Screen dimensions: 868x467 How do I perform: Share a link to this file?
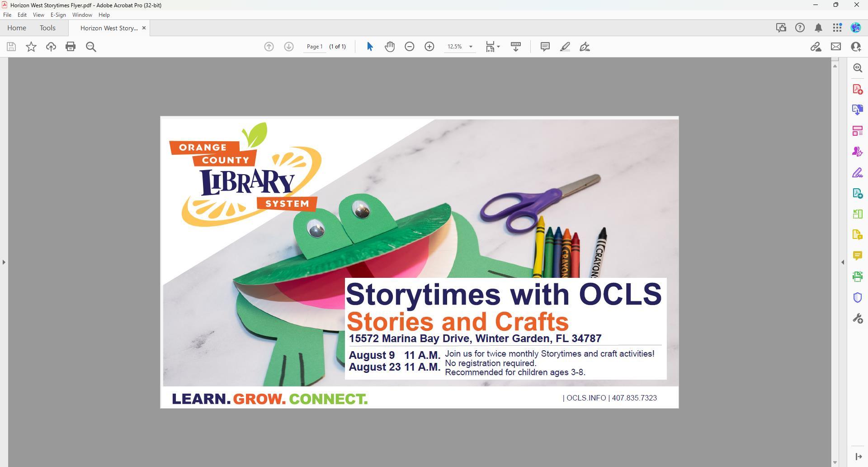coord(816,47)
